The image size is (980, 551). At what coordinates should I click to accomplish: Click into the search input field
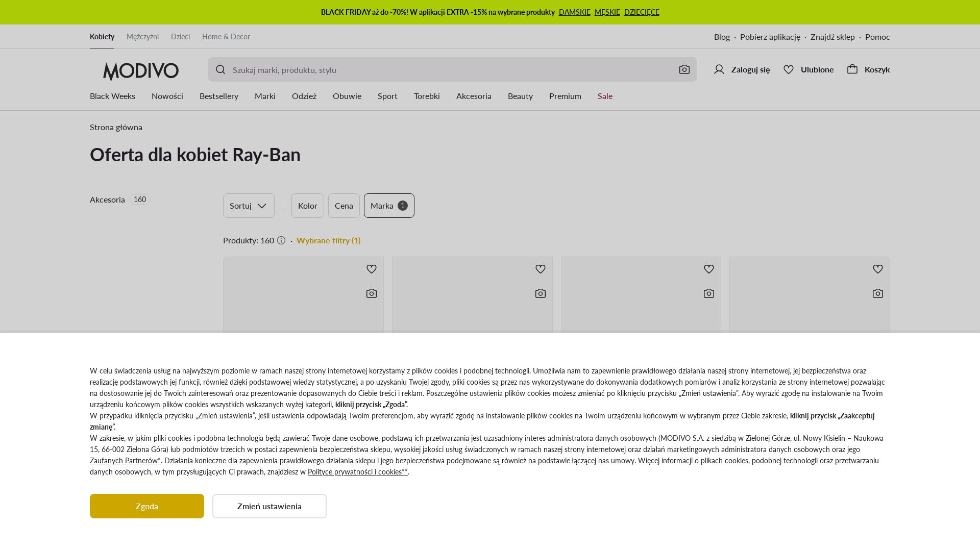click(x=452, y=69)
